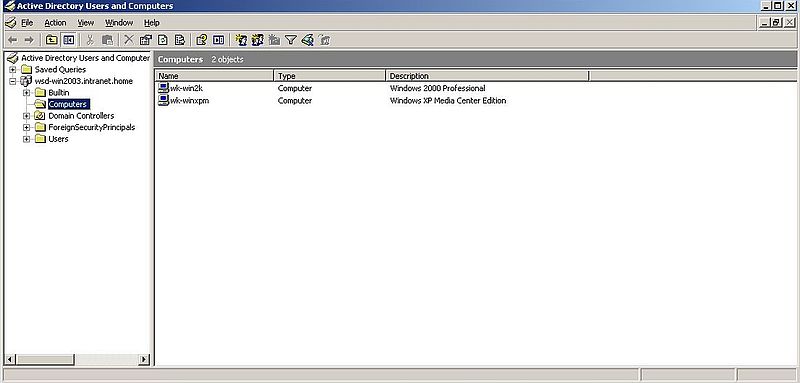Open the Action menu

click(x=55, y=22)
